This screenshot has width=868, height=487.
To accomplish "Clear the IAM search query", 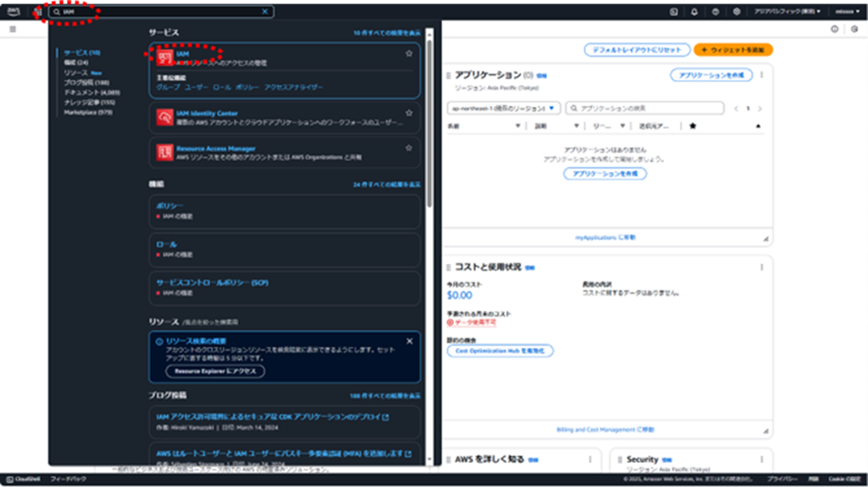I will click(x=265, y=12).
